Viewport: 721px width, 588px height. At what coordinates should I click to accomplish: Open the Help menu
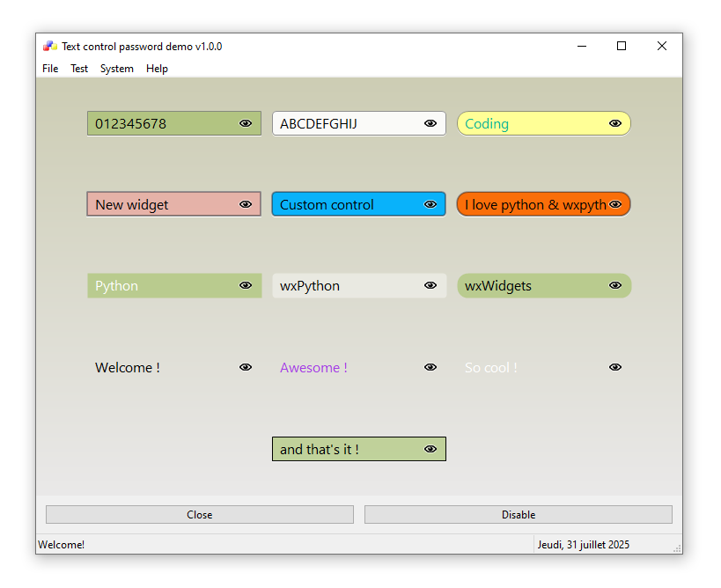157,69
